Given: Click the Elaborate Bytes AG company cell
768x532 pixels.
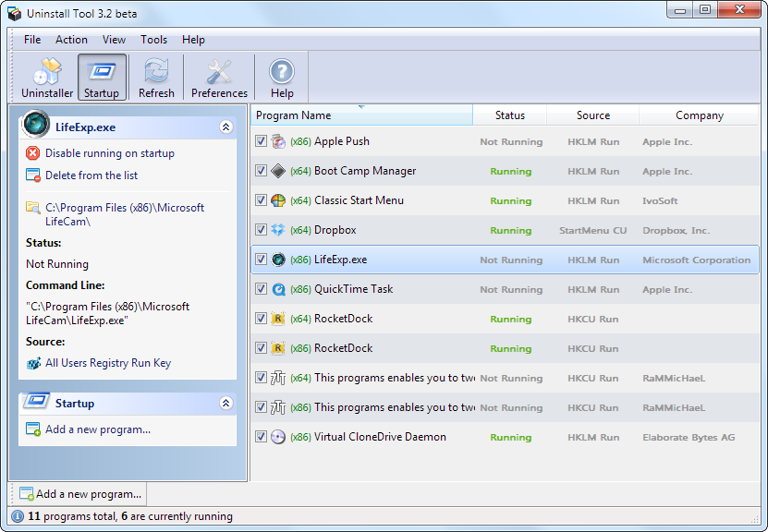Looking at the screenshot, I should (x=689, y=438).
